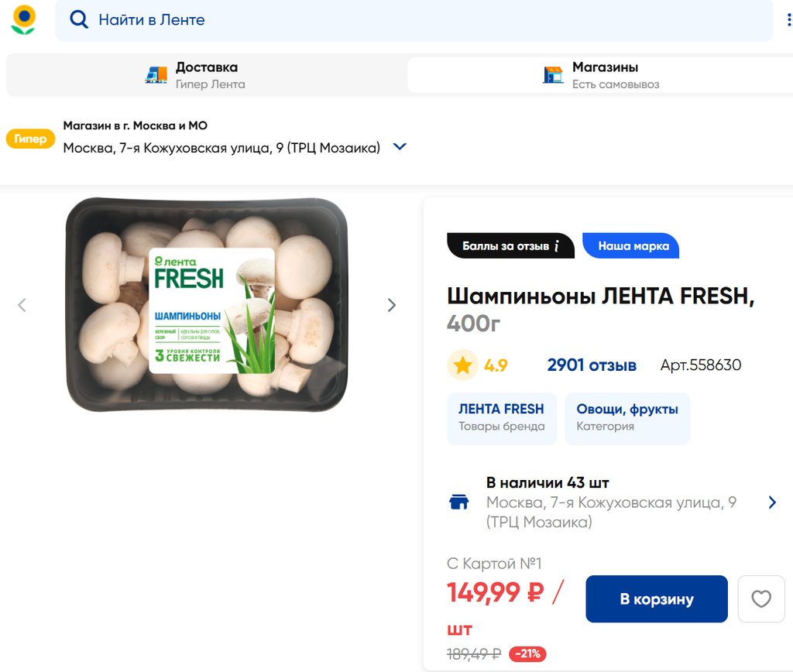This screenshot has height=672, width=793.
Task: Expand availability details chevron
Action: pyautogui.click(x=771, y=502)
